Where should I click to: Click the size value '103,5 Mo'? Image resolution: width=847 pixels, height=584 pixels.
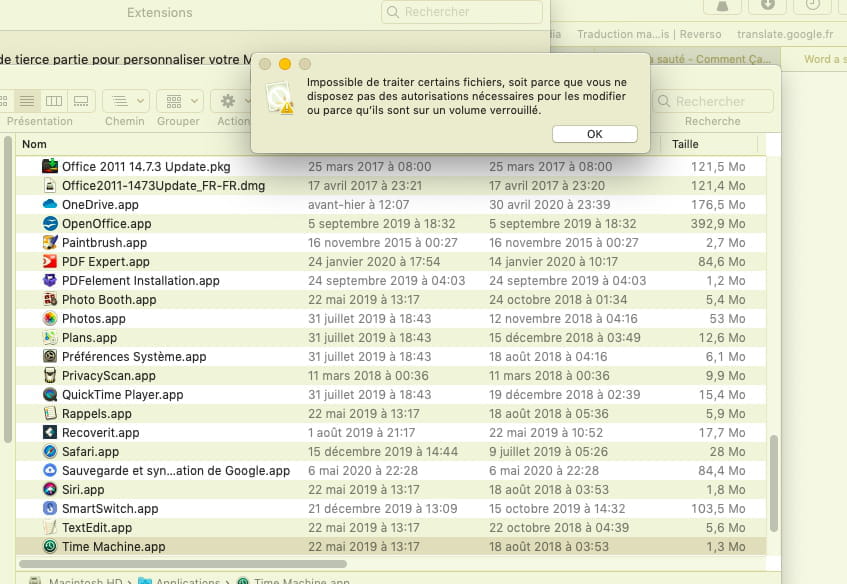pos(718,509)
